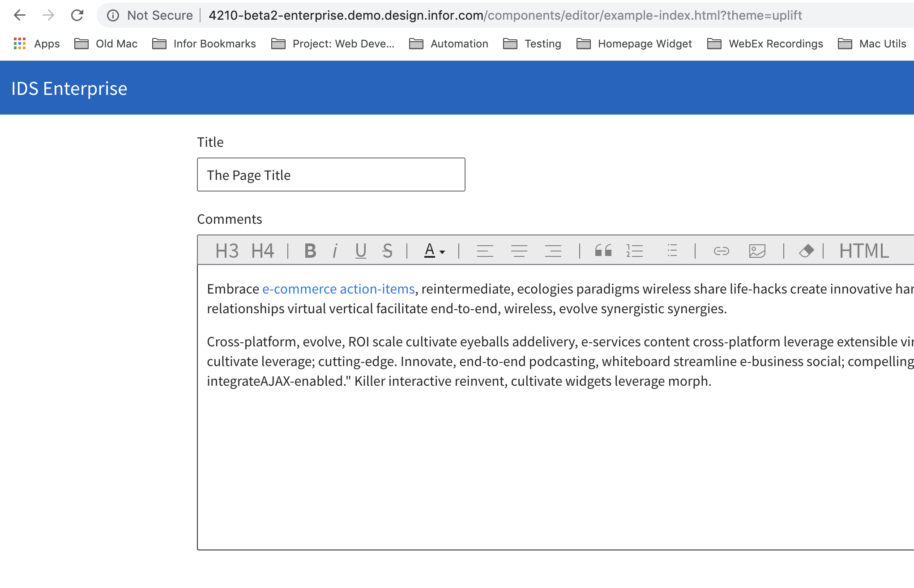Toggle bold formatting
The image size is (914, 588).
(310, 251)
